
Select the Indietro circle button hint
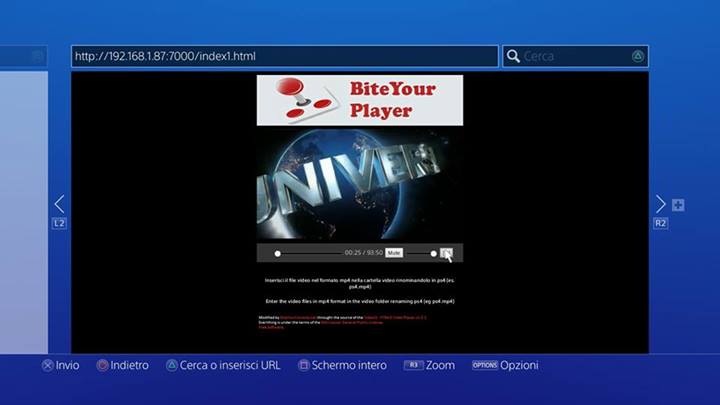[123, 366]
